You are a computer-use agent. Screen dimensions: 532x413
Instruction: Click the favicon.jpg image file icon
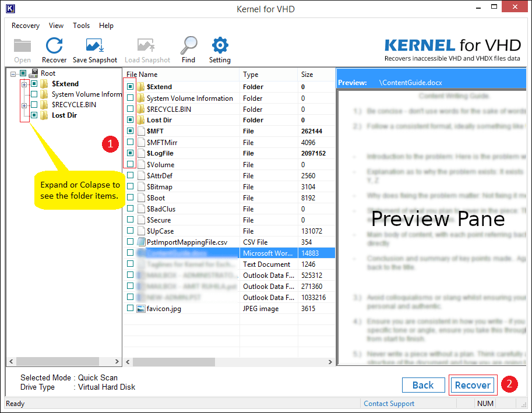pyautogui.click(x=141, y=309)
